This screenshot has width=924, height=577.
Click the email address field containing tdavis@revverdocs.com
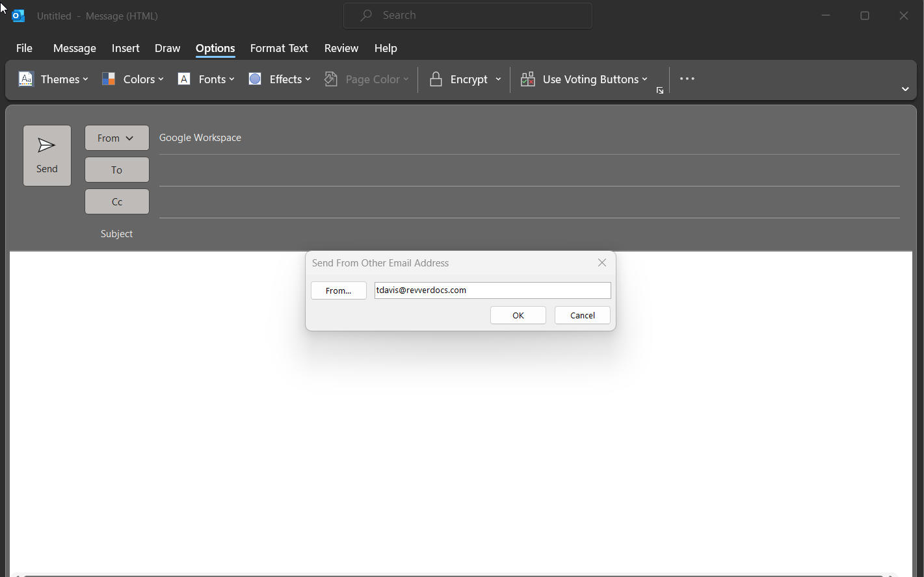[x=493, y=290]
